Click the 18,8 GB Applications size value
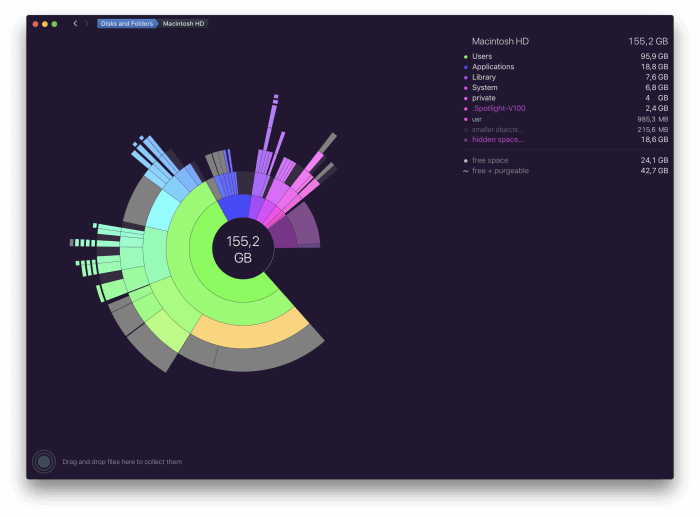Image resolution: width=700 pixels, height=517 pixels. click(654, 67)
